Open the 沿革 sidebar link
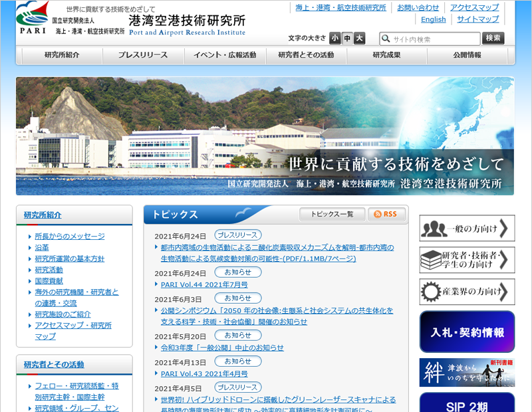The image size is (532, 412). (x=42, y=248)
